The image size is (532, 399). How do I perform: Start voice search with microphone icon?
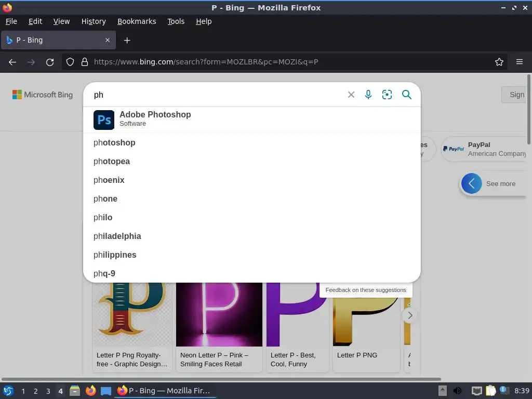(368, 95)
